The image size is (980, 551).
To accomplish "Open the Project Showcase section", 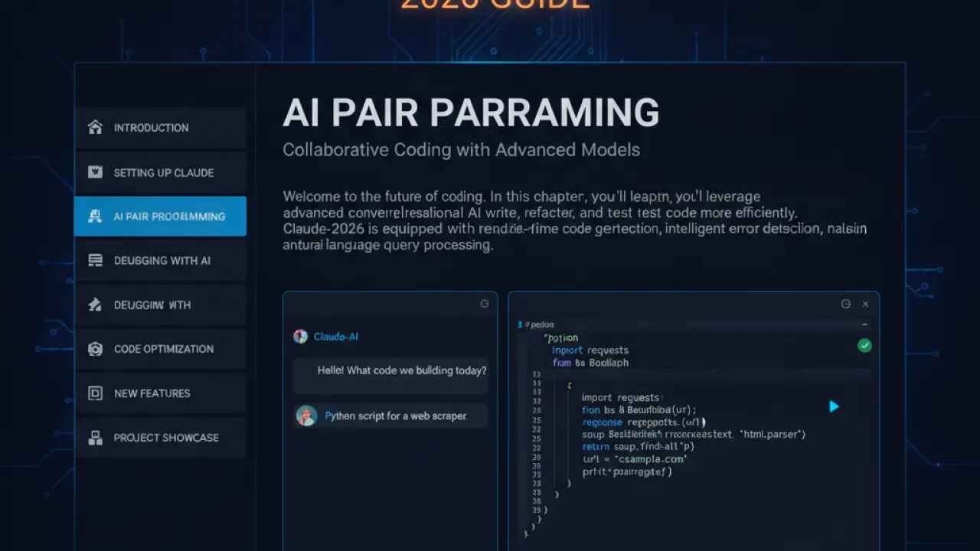I will point(160,438).
